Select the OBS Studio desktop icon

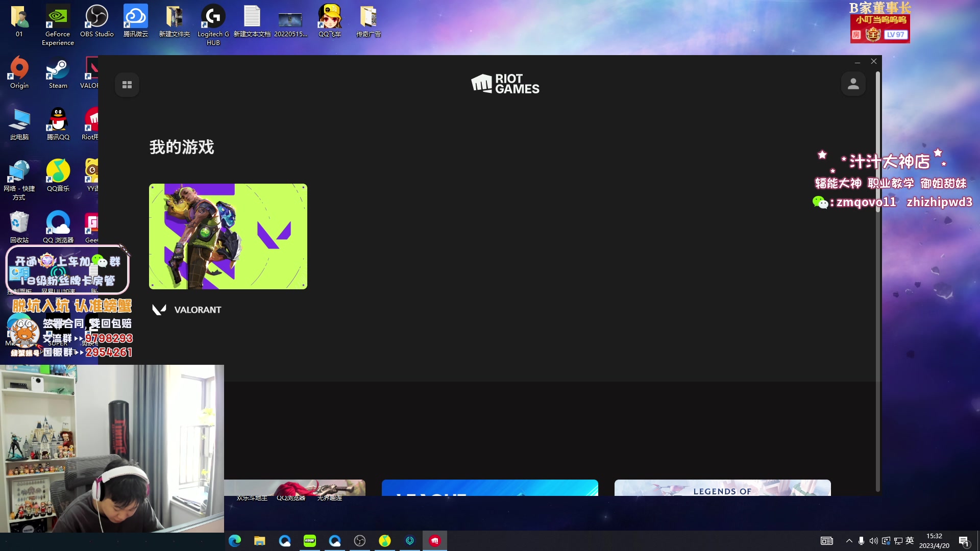pos(96,20)
